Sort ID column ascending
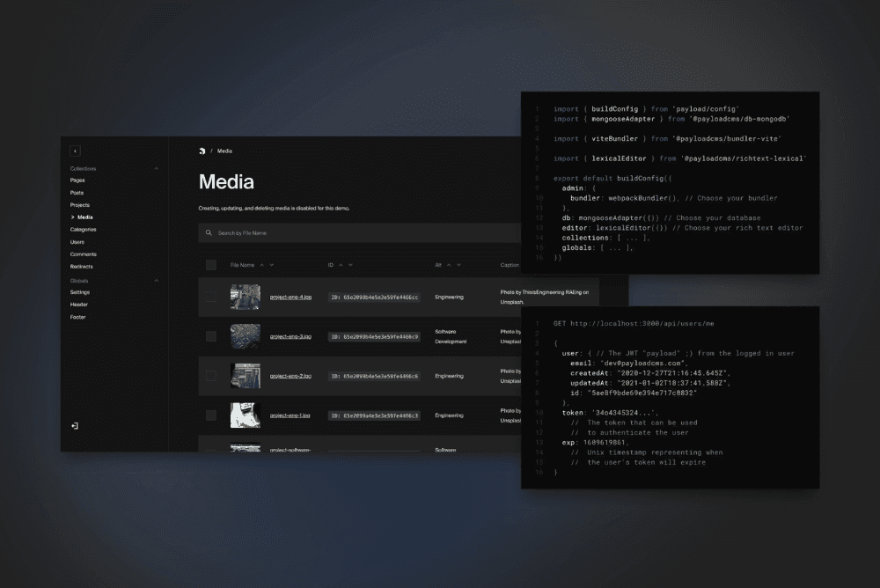 point(341,265)
